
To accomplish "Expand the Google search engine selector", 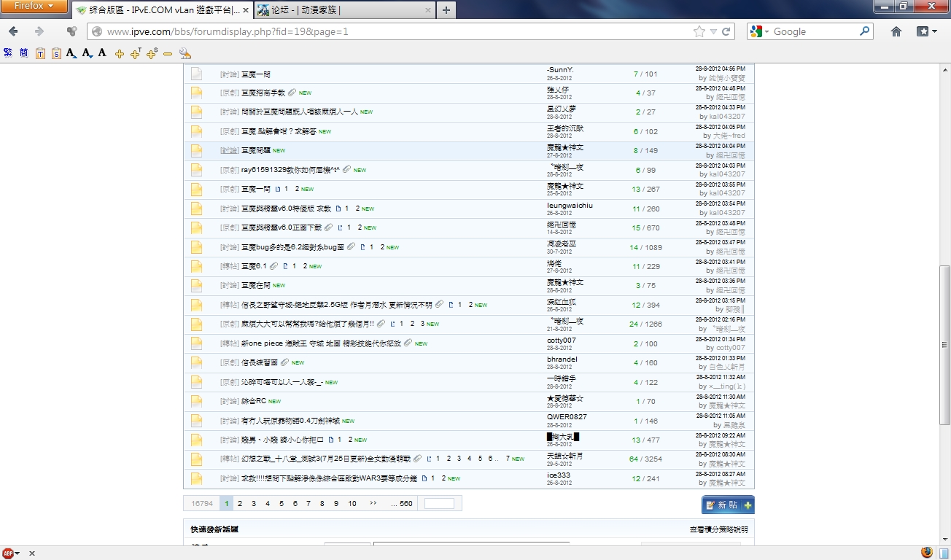I will click(758, 31).
